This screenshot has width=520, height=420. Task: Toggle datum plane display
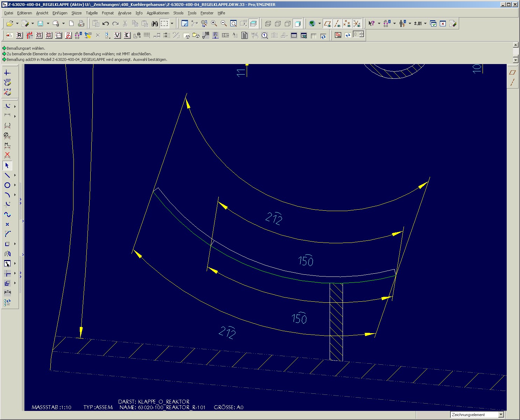(x=329, y=23)
